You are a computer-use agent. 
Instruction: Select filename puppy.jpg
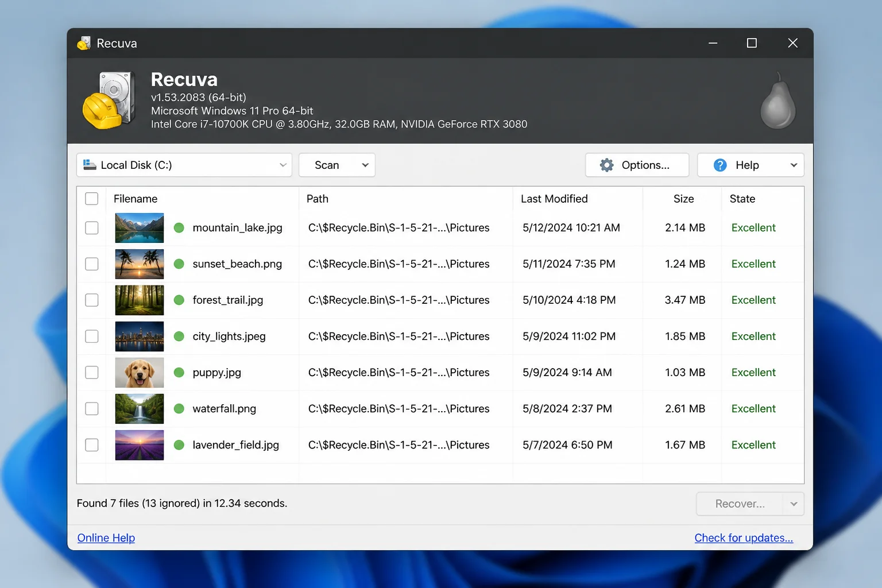pyautogui.click(x=216, y=373)
